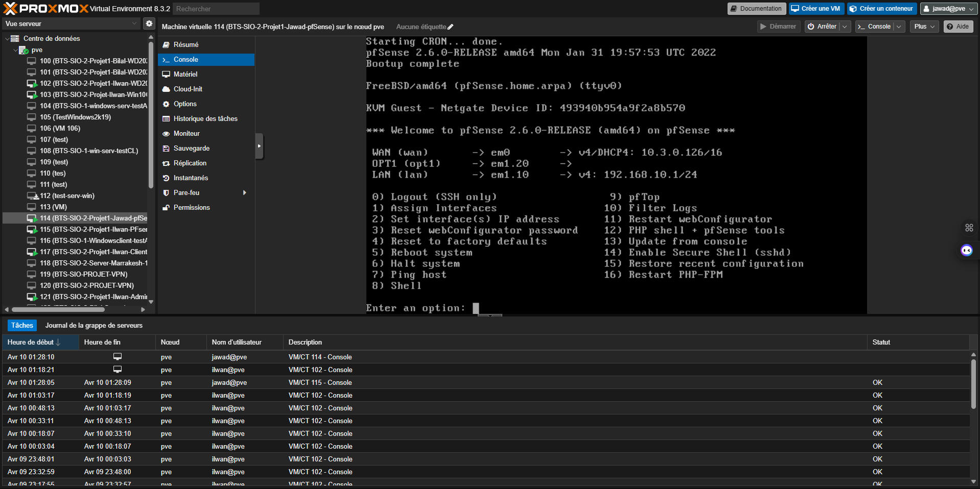Click the Créer une VM button
Viewport: 980px width, 489px height.
(815, 9)
